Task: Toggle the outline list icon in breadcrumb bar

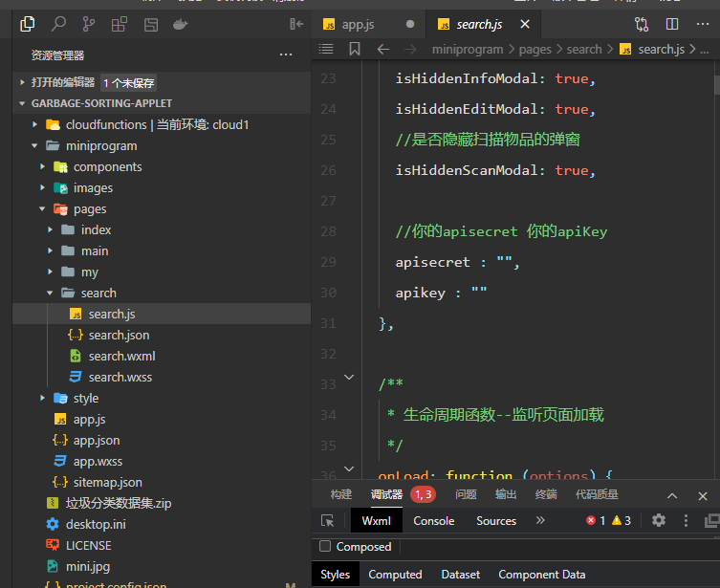Action: tap(326, 49)
